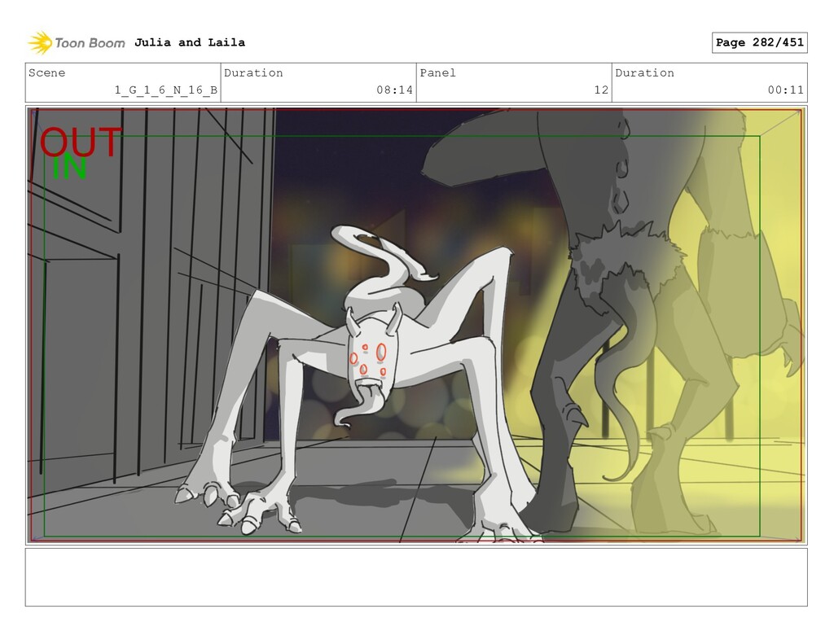Click the empty caption notes box
This screenshot has height=644, width=834.
click(x=416, y=577)
